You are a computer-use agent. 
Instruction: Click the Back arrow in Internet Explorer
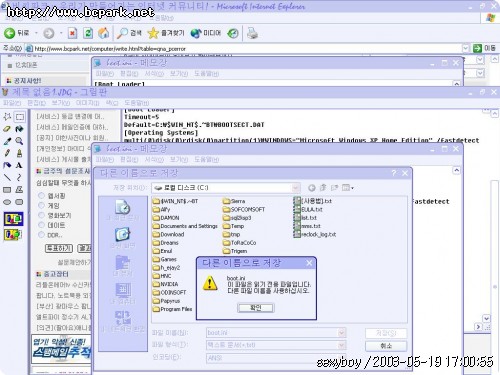(x=9, y=33)
